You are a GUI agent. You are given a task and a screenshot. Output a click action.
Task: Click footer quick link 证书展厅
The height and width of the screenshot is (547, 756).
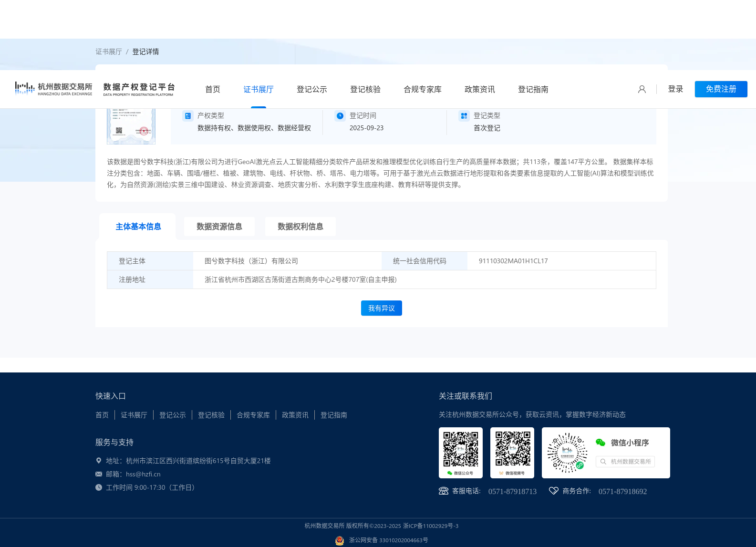point(134,415)
